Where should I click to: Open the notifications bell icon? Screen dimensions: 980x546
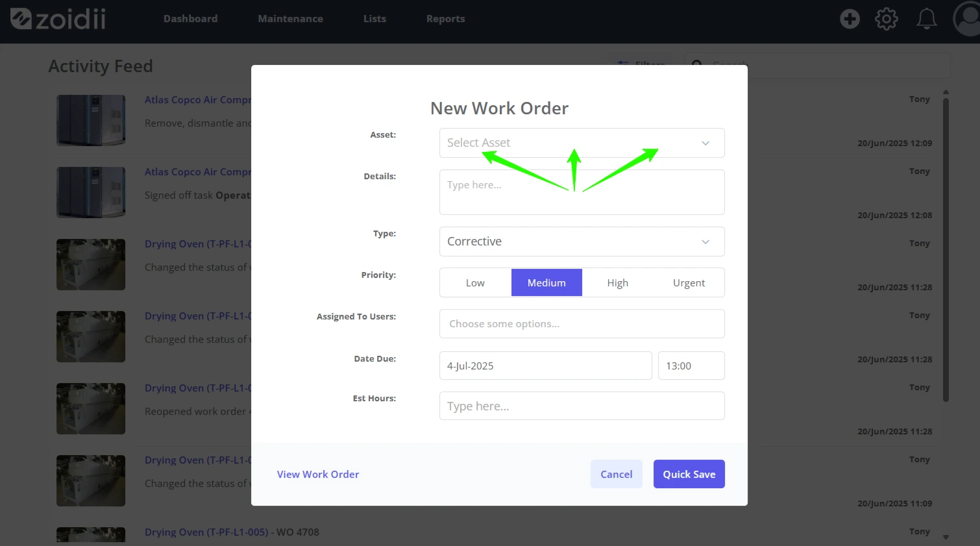[926, 19]
